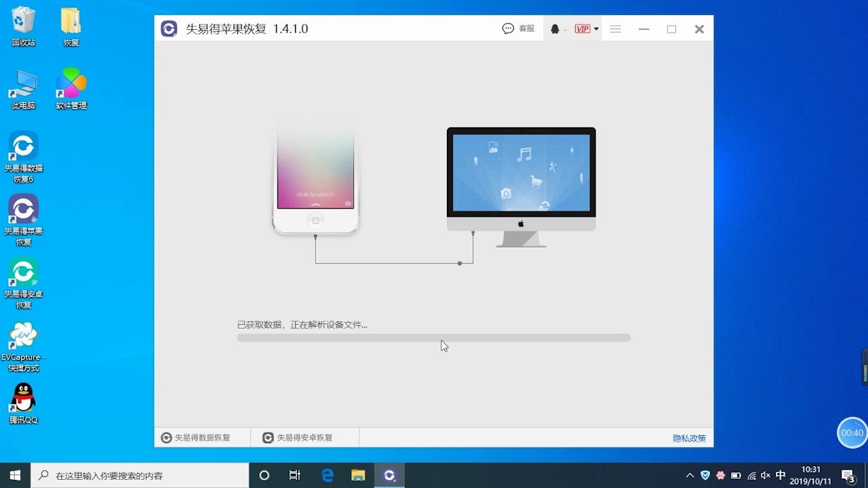
Task: Click the QQ notification bell icon
Action: (x=555, y=28)
